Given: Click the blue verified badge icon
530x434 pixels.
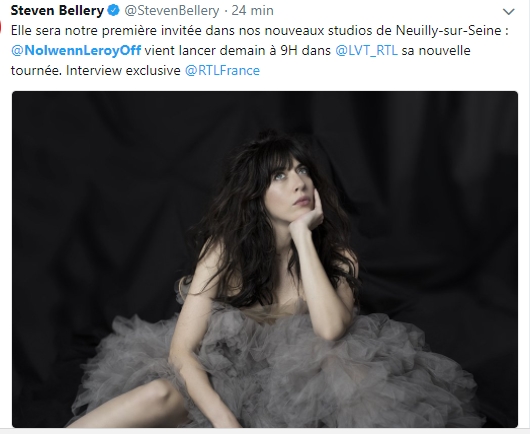Looking at the screenshot, I should [114, 10].
